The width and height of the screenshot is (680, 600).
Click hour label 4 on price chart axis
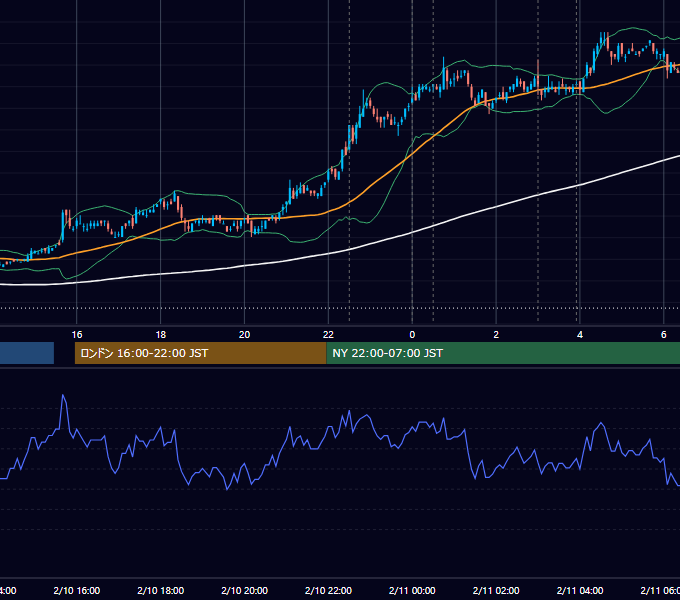tap(580, 334)
